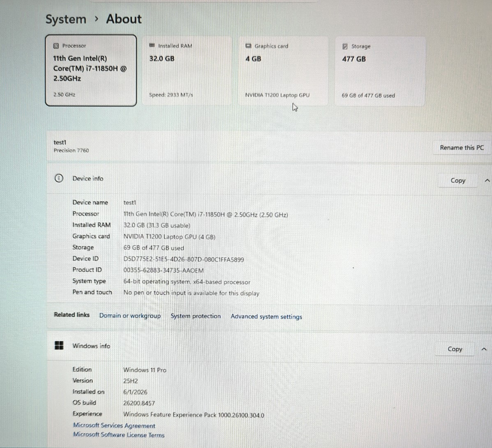Open the Domain or workgroup link
This screenshot has width=492, height=448.
130,315
